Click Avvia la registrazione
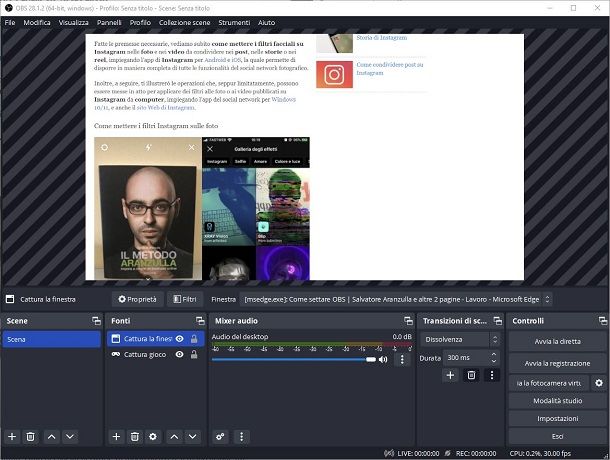 click(557, 363)
